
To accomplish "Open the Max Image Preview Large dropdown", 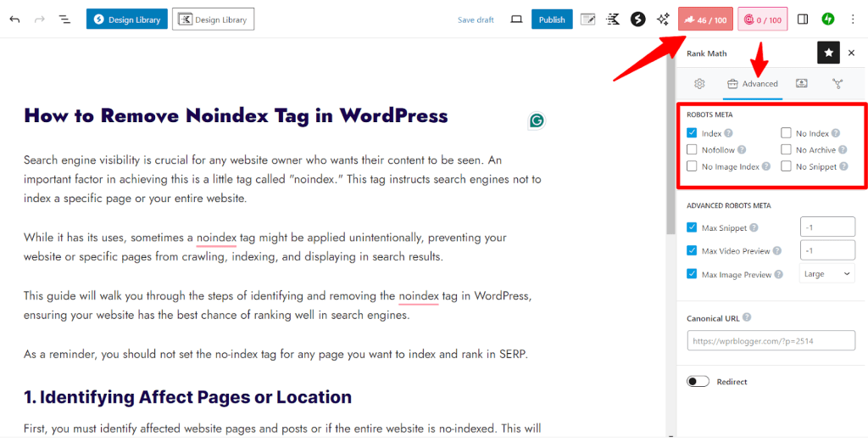I will pyautogui.click(x=826, y=274).
